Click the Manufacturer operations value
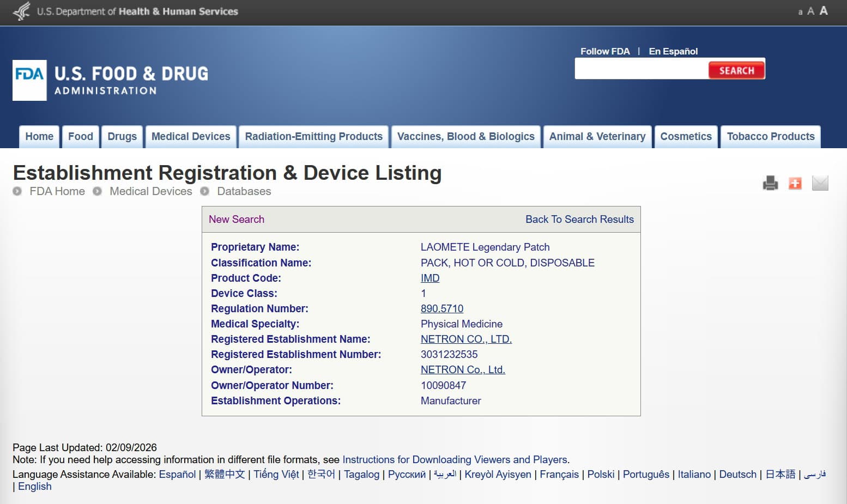The image size is (847, 504). click(x=451, y=400)
